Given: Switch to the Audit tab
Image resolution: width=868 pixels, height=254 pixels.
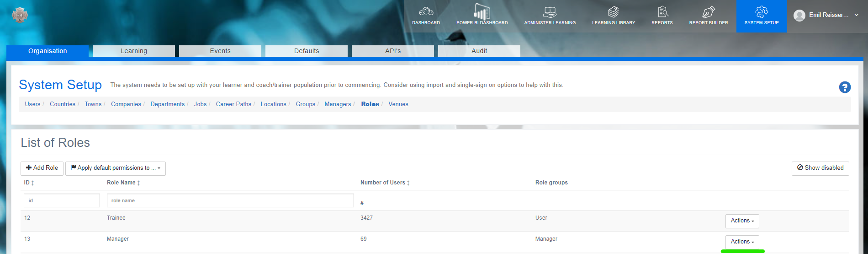Looking at the screenshot, I should click(479, 51).
